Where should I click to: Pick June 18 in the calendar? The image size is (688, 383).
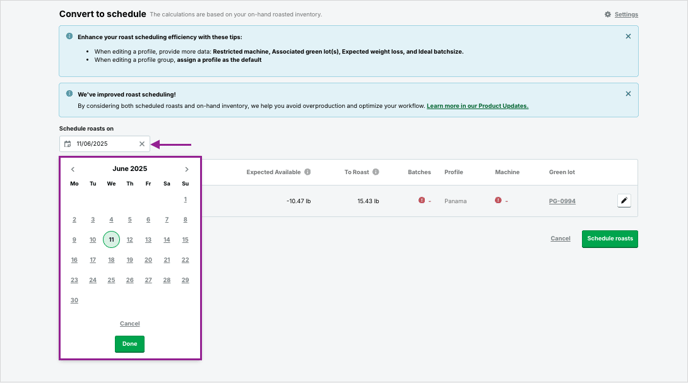111,260
